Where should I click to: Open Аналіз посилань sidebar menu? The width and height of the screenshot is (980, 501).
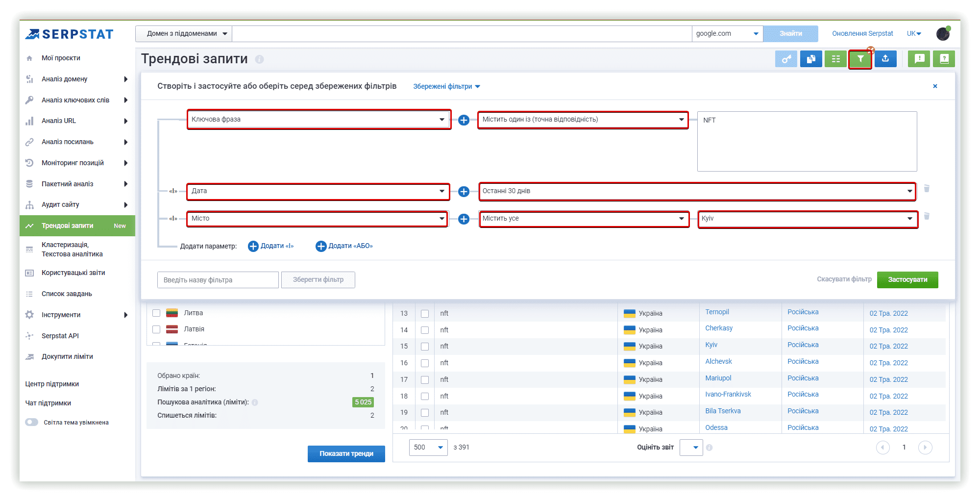tap(77, 142)
